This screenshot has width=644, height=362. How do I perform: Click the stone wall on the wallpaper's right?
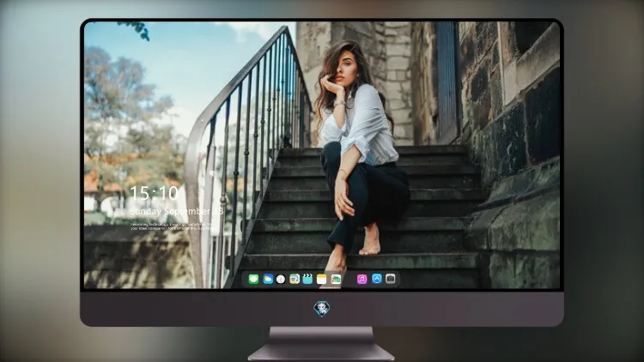tap(513, 124)
